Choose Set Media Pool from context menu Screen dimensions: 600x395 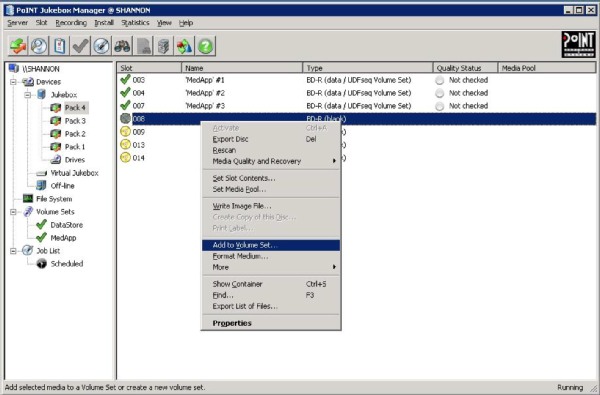click(x=271, y=189)
